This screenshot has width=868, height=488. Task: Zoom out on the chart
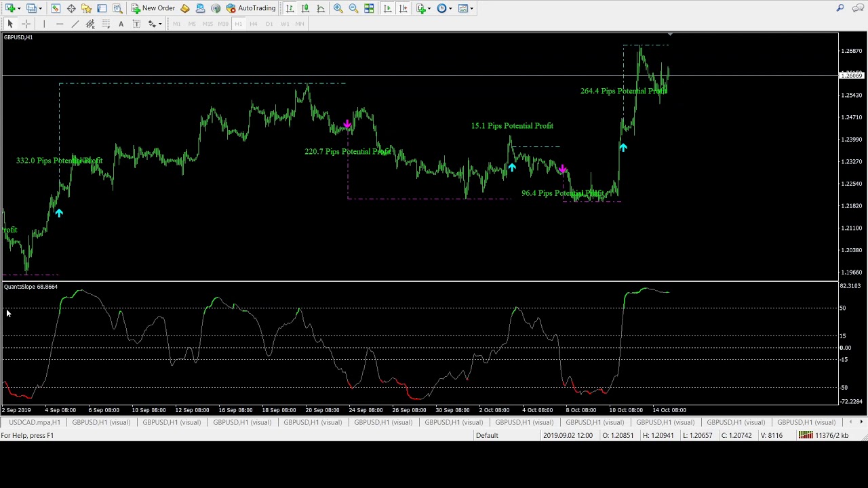(353, 8)
